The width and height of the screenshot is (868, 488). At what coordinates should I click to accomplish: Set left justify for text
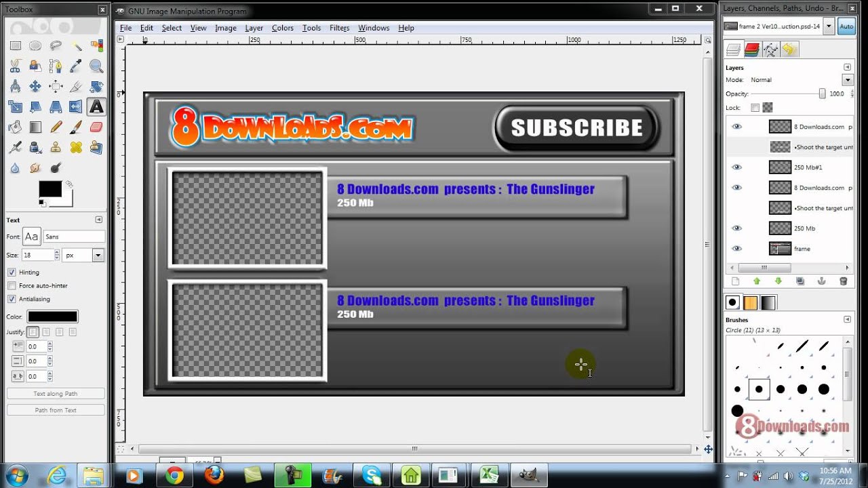pos(33,332)
